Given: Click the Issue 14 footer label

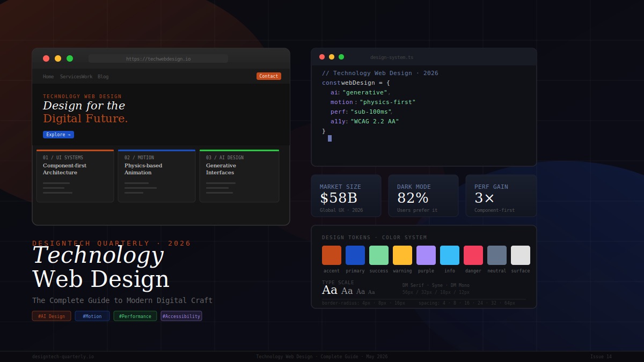Looking at the screenshot, I should tap(601, 357).
